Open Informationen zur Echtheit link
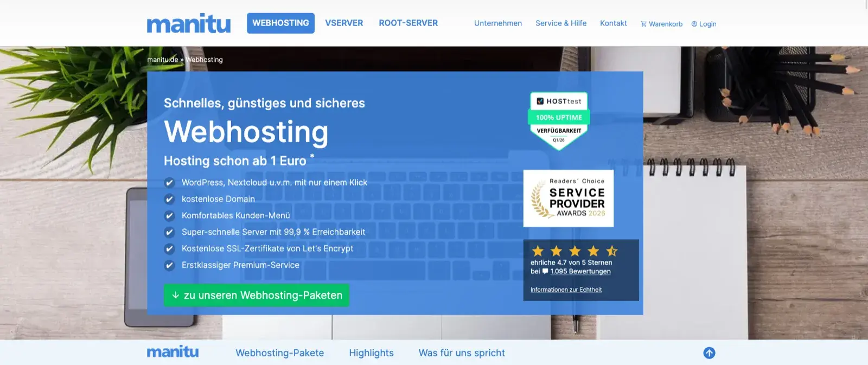Viewport: 868px width, 365px height. pos(566,290)
